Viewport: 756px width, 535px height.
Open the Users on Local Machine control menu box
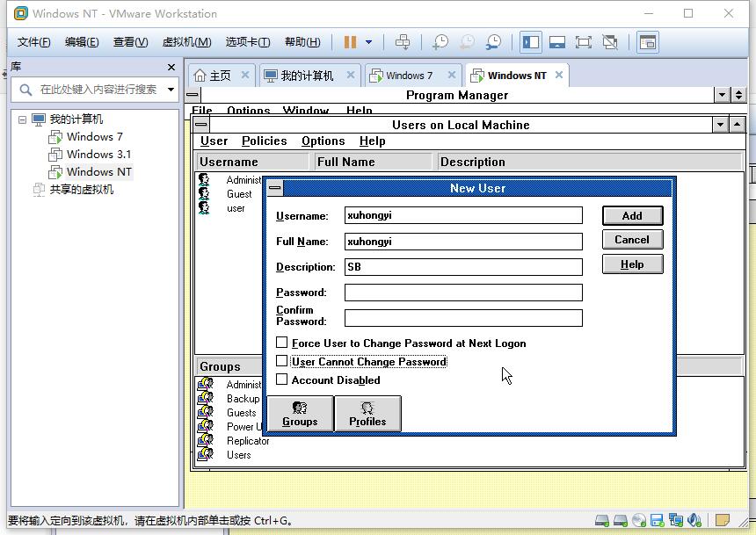[201, 125]
